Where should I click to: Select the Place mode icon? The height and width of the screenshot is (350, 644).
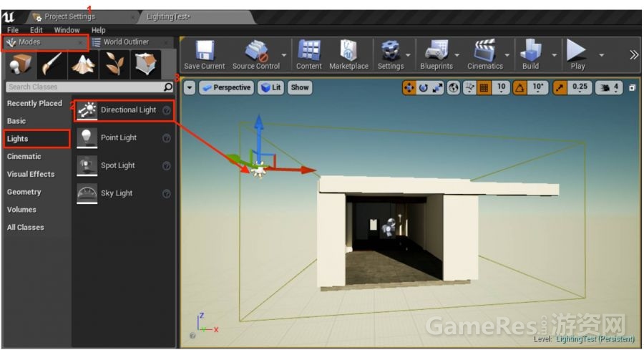pyautogui.click(x=19, y=64)
